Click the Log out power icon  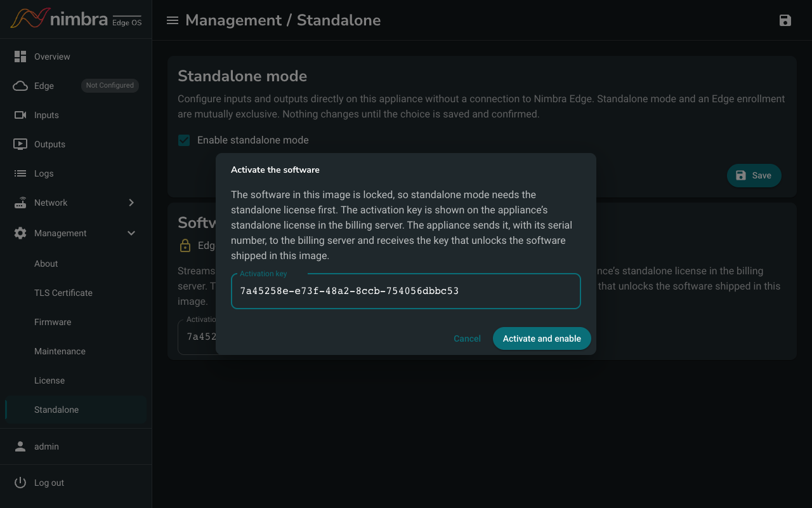[x=20, y=483]
